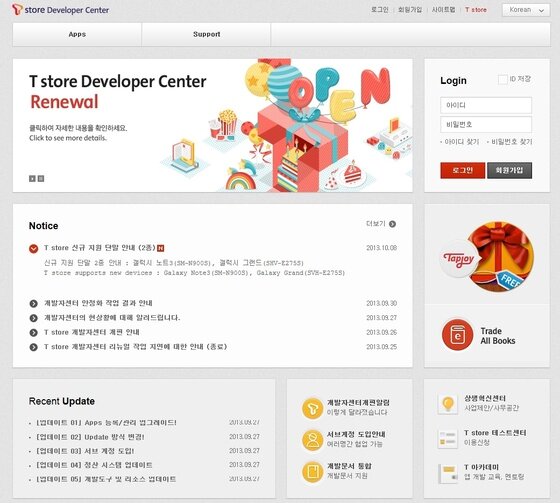Open the 아이디 찾기 link
Screen dimensions: 560x503
coord(461,142)
